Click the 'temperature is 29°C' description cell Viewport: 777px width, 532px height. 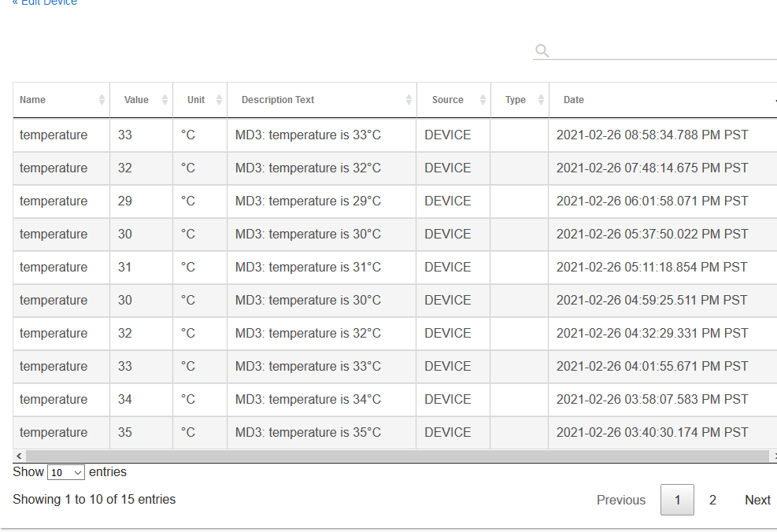pyautogui.click(x=308, y=201)
